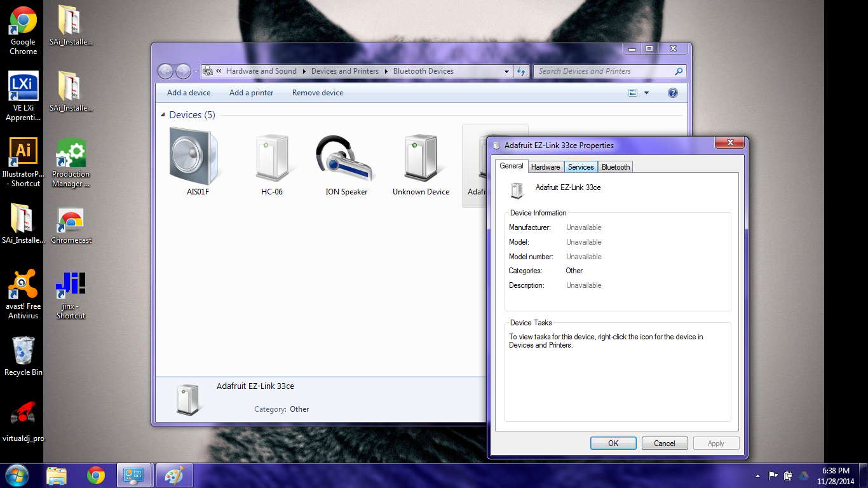Expand breadcrumb arrow after Hardware and Sound

point(304,71)
